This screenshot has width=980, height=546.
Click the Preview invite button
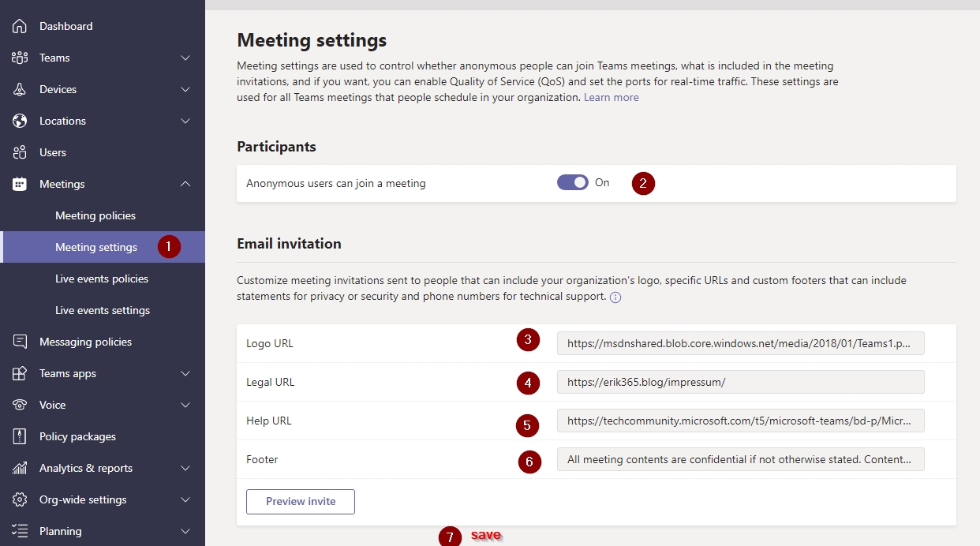[x=301, y=501]
